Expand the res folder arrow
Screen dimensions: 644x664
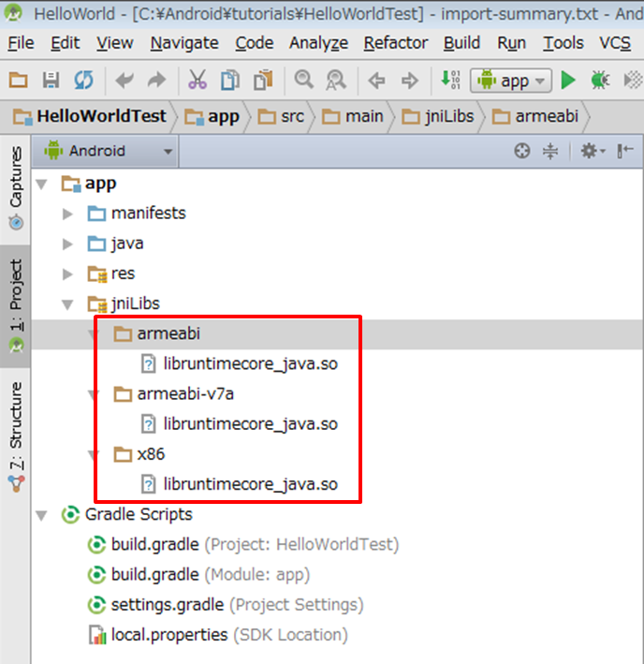(x=67, y=274)
